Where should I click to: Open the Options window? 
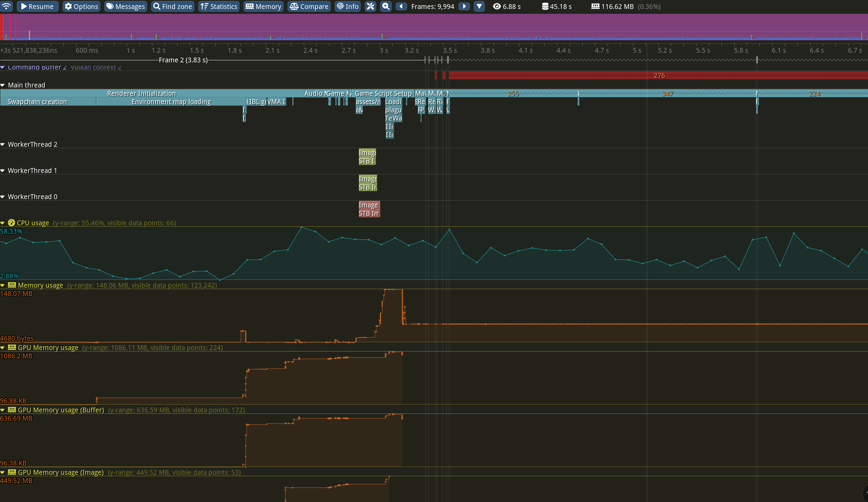(x=81, y=6)
